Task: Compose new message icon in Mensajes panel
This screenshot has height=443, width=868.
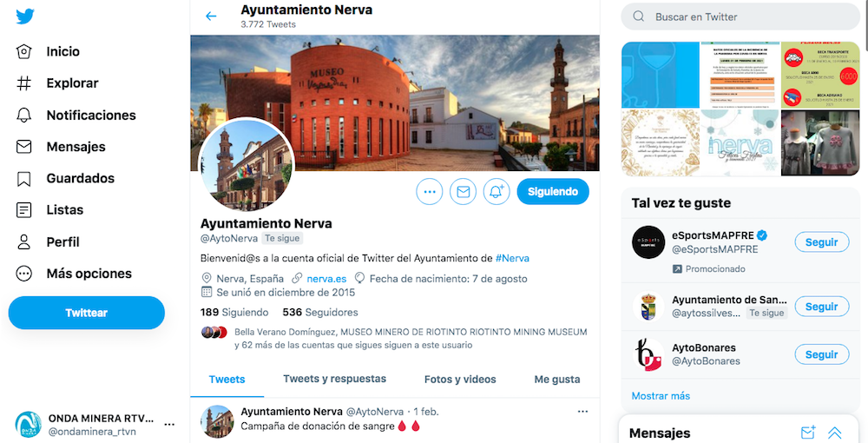Action: point(808,433)
